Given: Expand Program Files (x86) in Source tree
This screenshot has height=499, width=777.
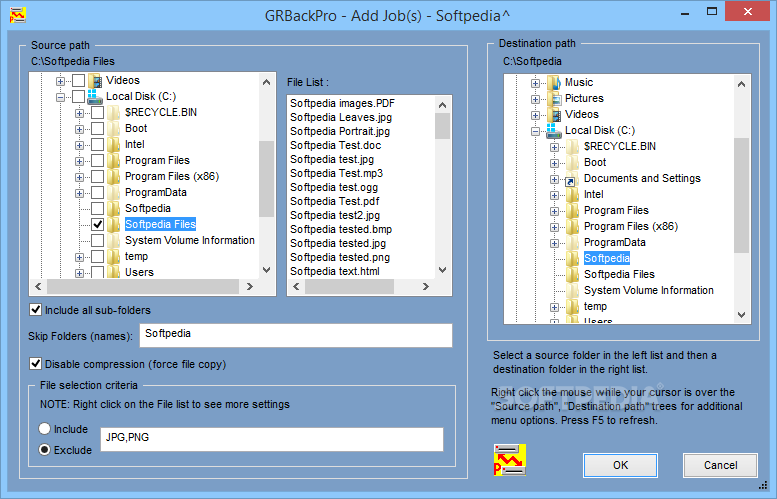Looking at the screenshot, I should click(79, 177).
